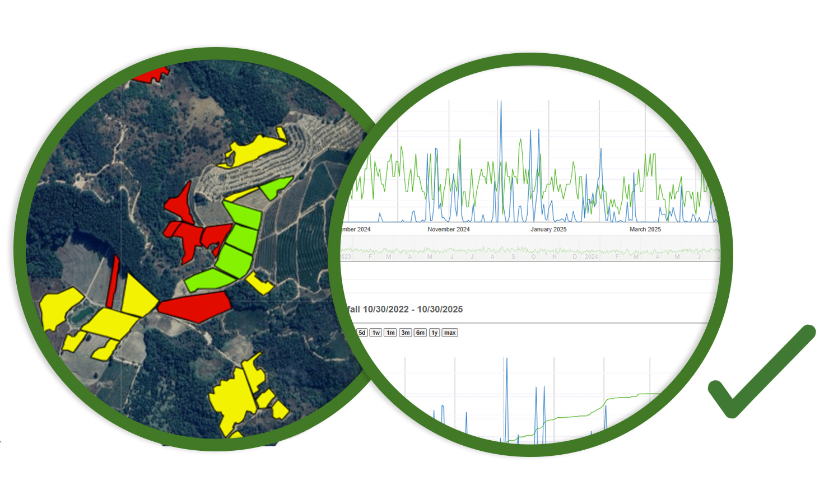Click the November 2024 axis label
Image resolution: width=838 pixels, height=504 pixels.
[449, 230]
